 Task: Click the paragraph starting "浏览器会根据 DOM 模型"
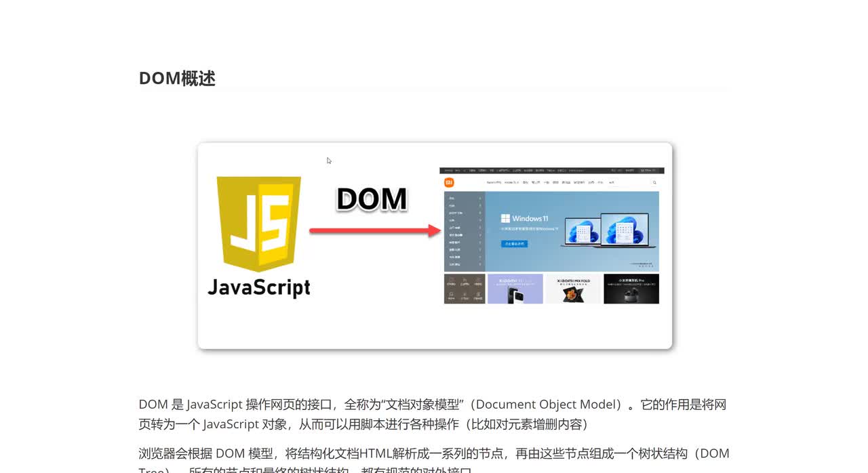click(x=434, y=462)
